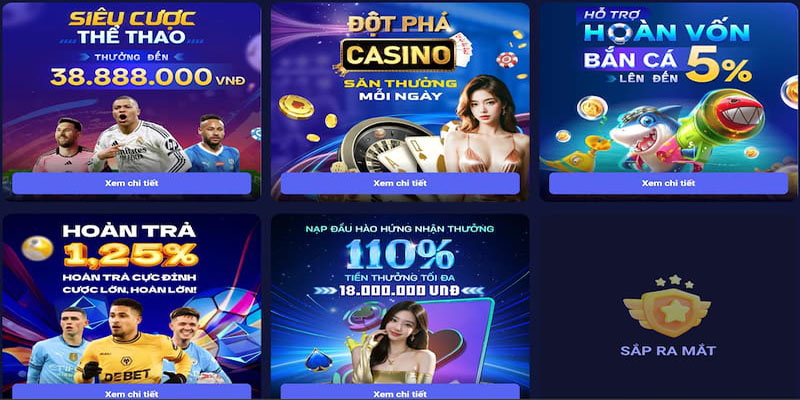
Task: Click the 38.888.000 VNĐ sports bonus text
Action: point(147,78)
